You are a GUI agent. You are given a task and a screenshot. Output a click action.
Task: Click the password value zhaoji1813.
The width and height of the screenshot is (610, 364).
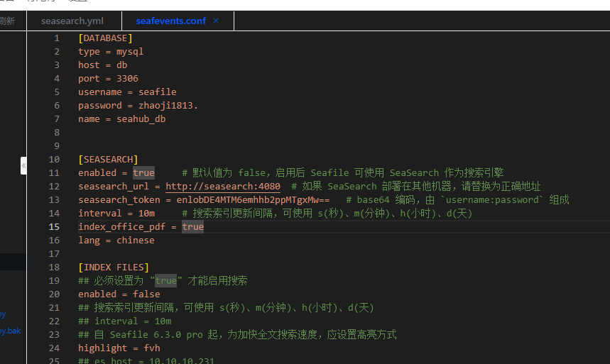[x=168, y=106]
